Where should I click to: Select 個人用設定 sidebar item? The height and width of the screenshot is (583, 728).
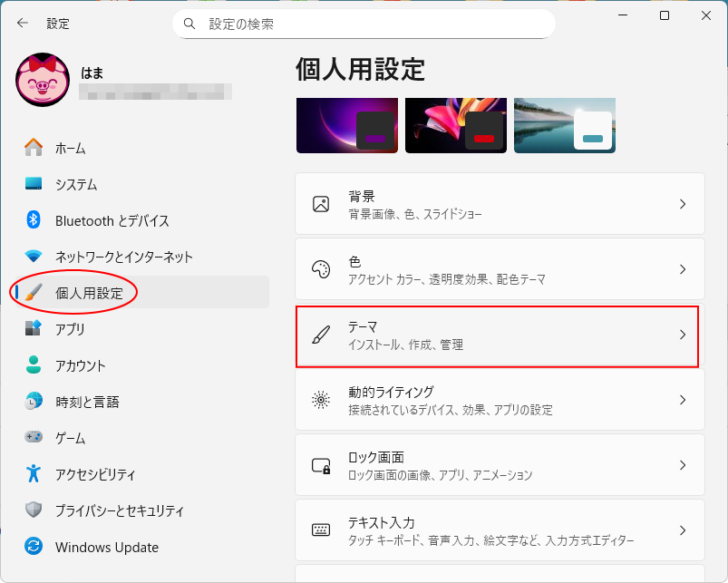pos(142,292)
